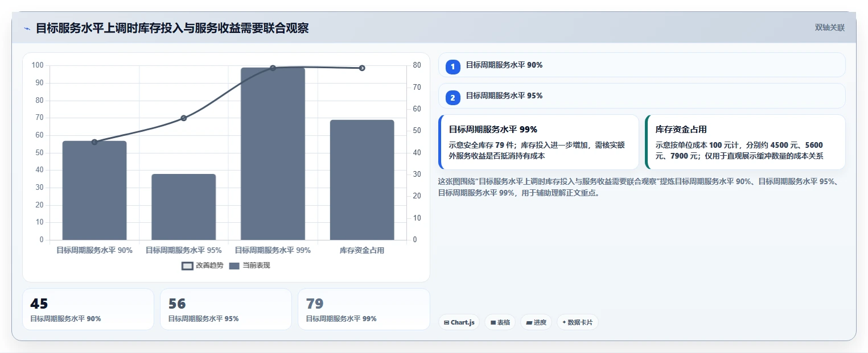The image size is (868, 353).
Task: Click the 当前表现 legend color box
Action: tap(235, 266)
